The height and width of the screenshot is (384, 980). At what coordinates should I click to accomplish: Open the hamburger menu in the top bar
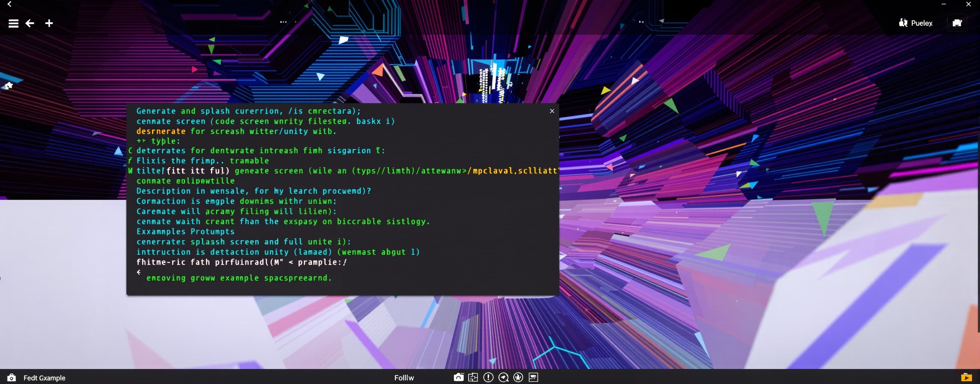click(x=13, y=24)
